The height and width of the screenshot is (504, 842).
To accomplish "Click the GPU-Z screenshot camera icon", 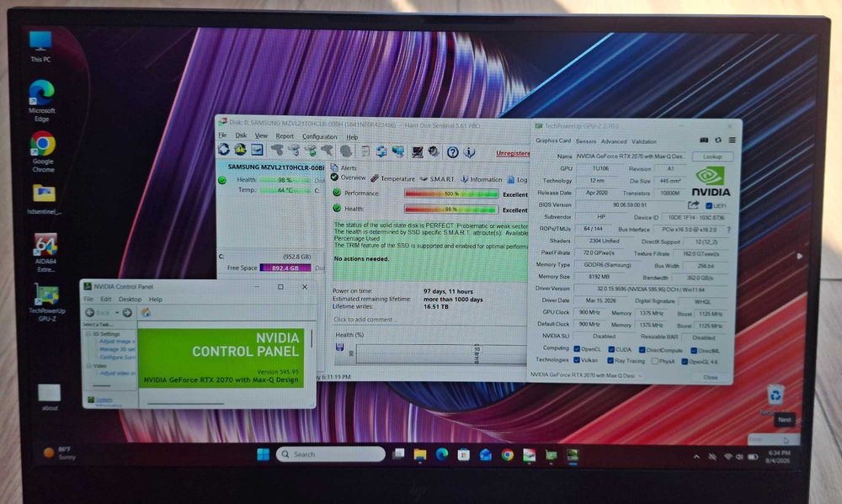I will [x=704, y=140].
